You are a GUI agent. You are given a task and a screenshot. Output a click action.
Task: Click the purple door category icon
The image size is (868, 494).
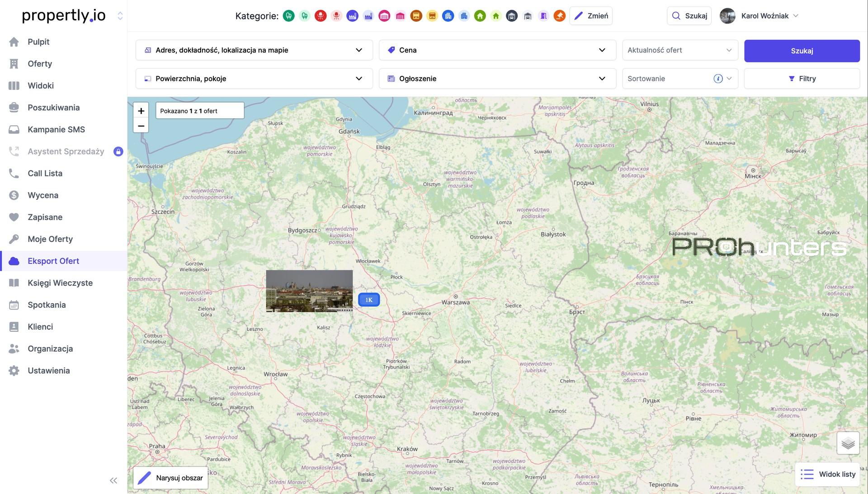[544, 16]
